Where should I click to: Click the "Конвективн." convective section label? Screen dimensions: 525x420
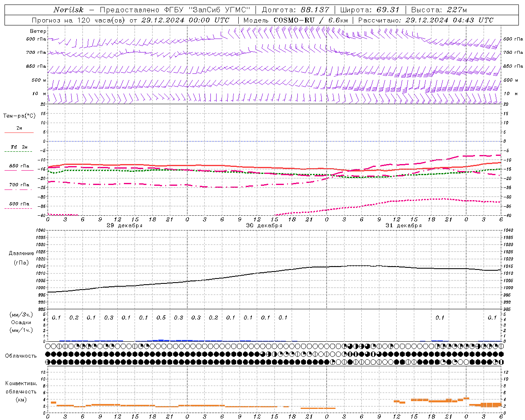tap(21, 383)
